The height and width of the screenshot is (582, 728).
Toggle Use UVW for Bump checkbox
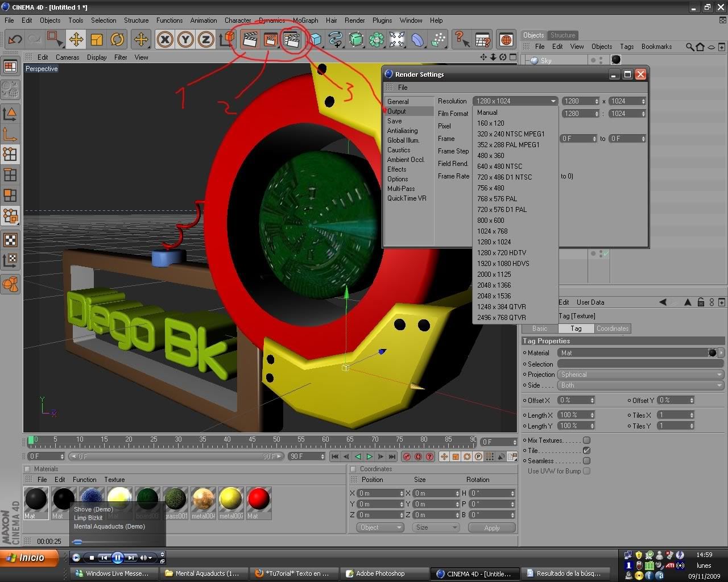tap(586, 471)
